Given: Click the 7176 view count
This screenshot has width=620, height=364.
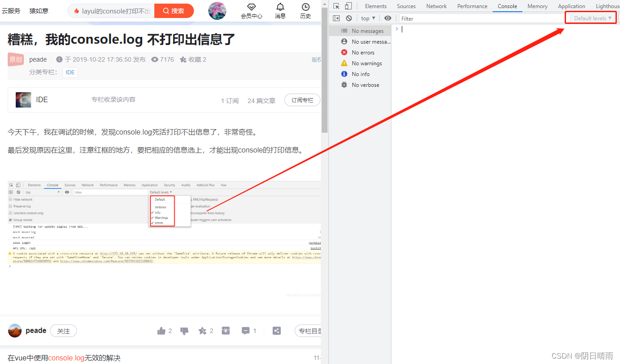Looking at the screenshot, I should (x=167, y=59).
